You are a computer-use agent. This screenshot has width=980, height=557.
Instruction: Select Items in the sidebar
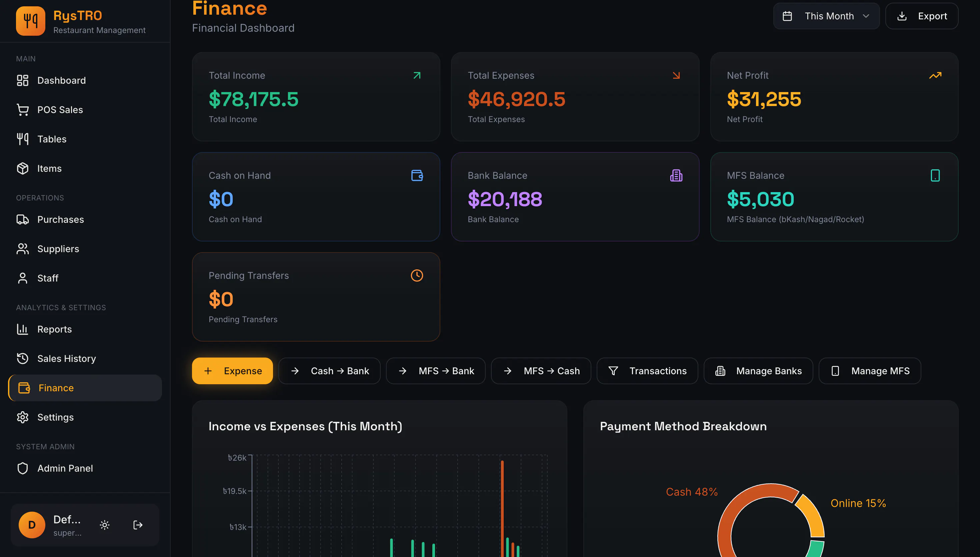click(x=85, y=168)
